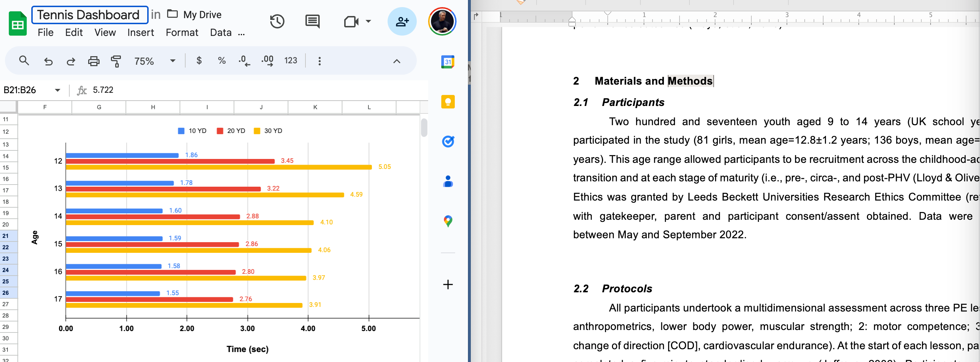This screenshot has height=362, width=980.
Task: Open the Google account avatar
Action: click(442, 21)
